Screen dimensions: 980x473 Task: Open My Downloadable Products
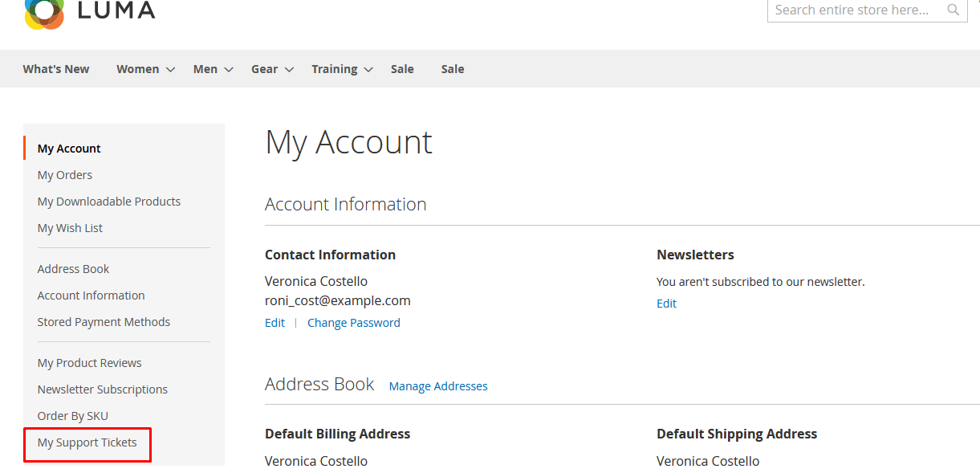[x=109, y=202]
